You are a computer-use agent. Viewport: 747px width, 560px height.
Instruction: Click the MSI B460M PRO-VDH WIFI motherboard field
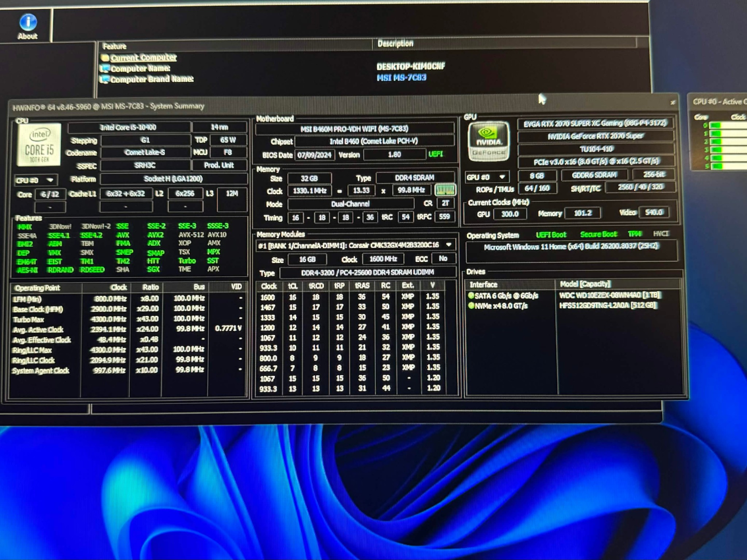point(355,129)
